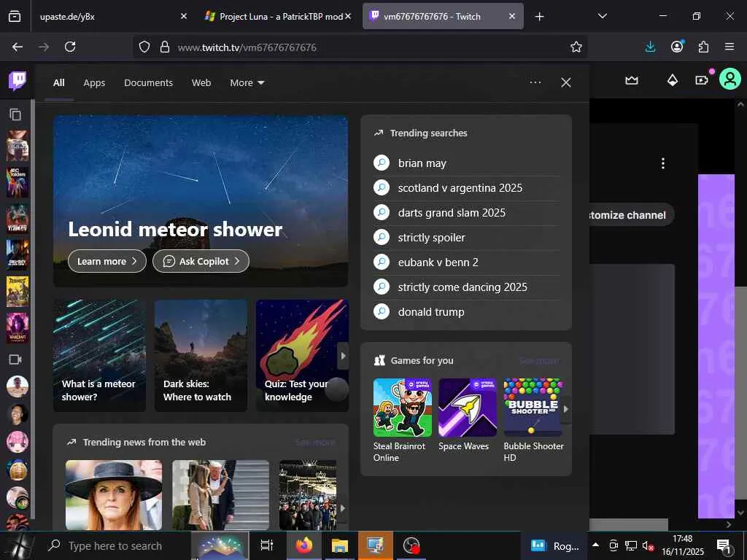Click the Twitch sidebar collapse icon
747x560 pixels.
point(15,114)
